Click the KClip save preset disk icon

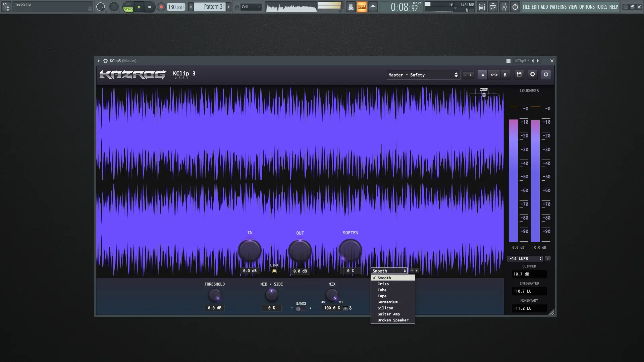click(519, 74)
